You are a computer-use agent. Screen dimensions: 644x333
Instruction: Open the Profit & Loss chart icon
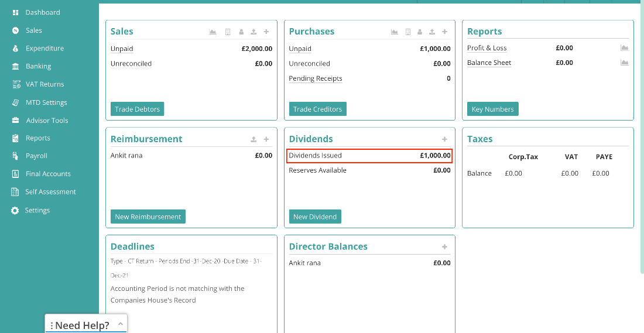pos(624,48)
